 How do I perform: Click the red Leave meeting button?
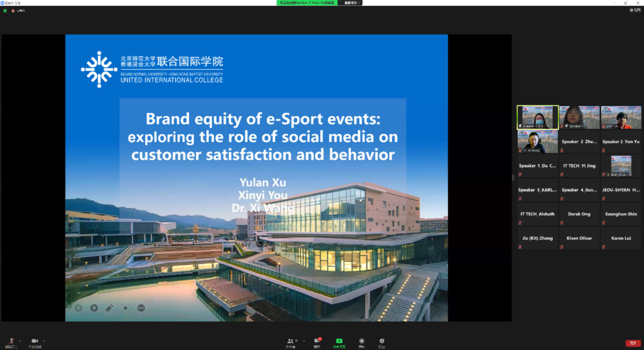[633, 343]
